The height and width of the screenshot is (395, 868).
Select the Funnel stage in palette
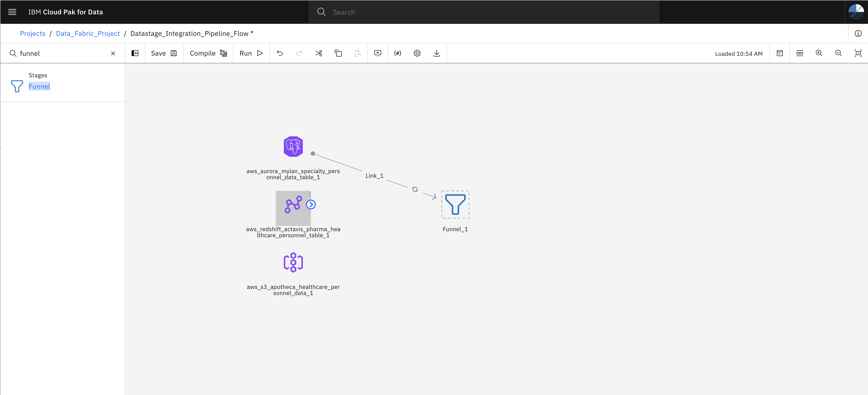[39, 86]
